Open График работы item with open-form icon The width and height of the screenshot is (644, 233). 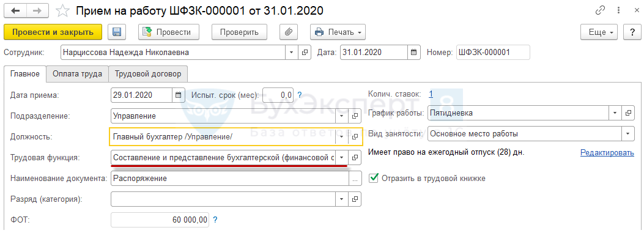point(627,113)
